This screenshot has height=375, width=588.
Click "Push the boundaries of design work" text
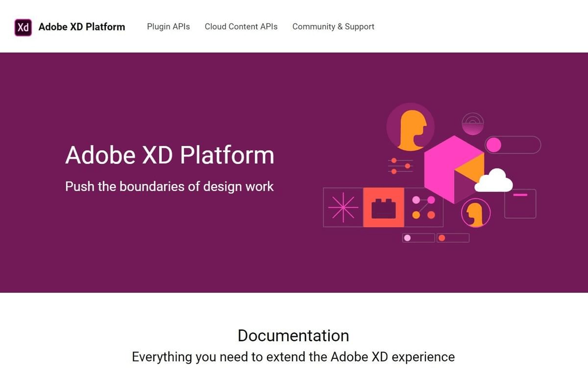pos(170,187)
